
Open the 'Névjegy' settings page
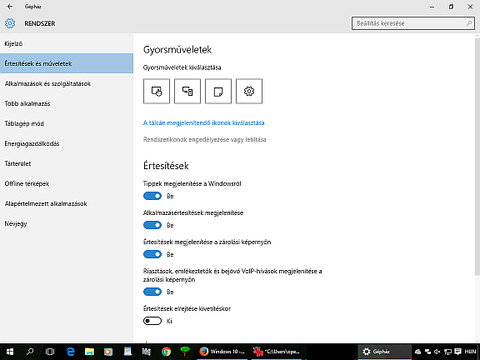pyautogui.click(x=67, y=224)
